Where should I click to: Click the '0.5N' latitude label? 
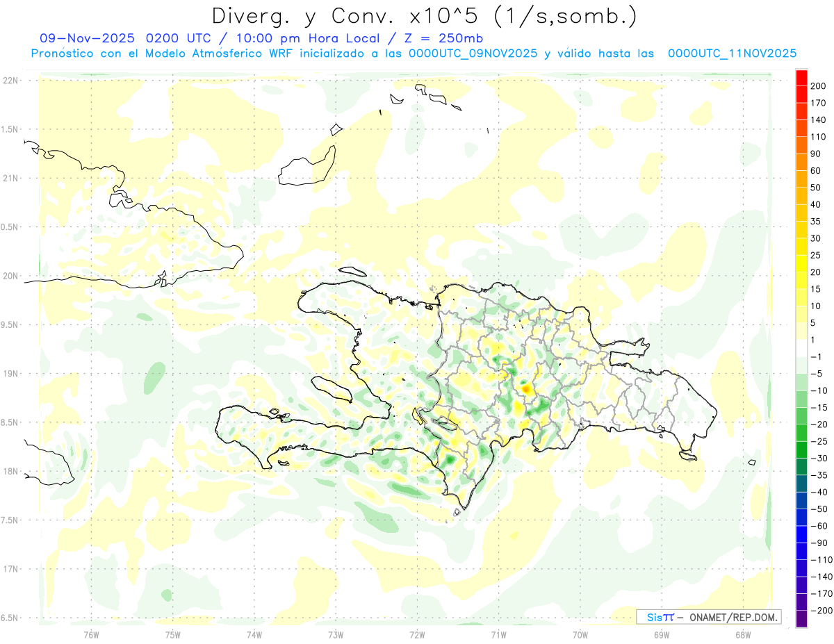(10, 226)
